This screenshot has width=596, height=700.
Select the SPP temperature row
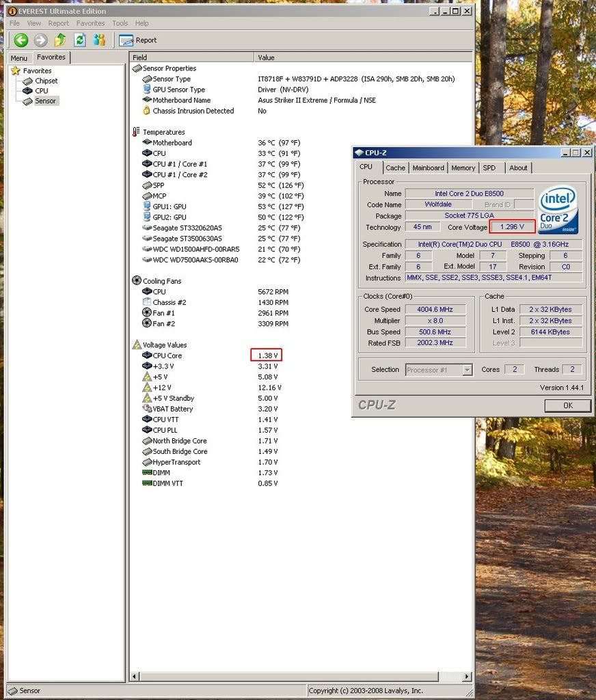pos(301,185)
